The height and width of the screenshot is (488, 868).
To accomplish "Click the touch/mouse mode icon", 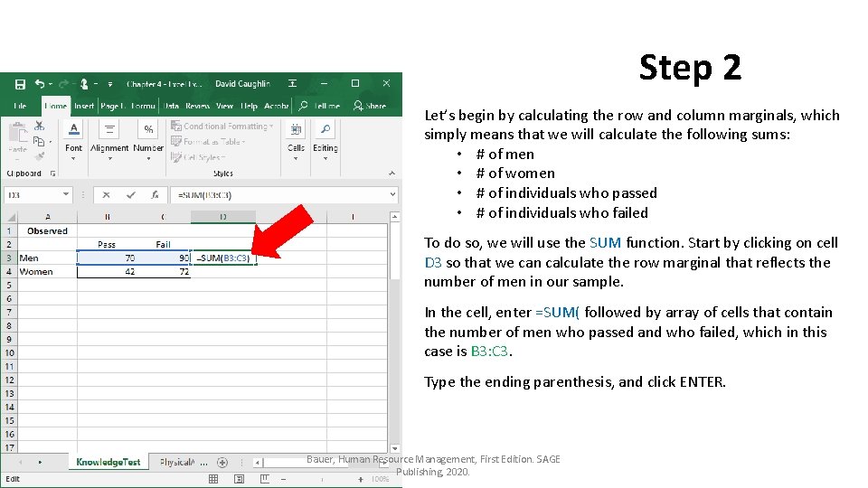I will pos(84,83).
